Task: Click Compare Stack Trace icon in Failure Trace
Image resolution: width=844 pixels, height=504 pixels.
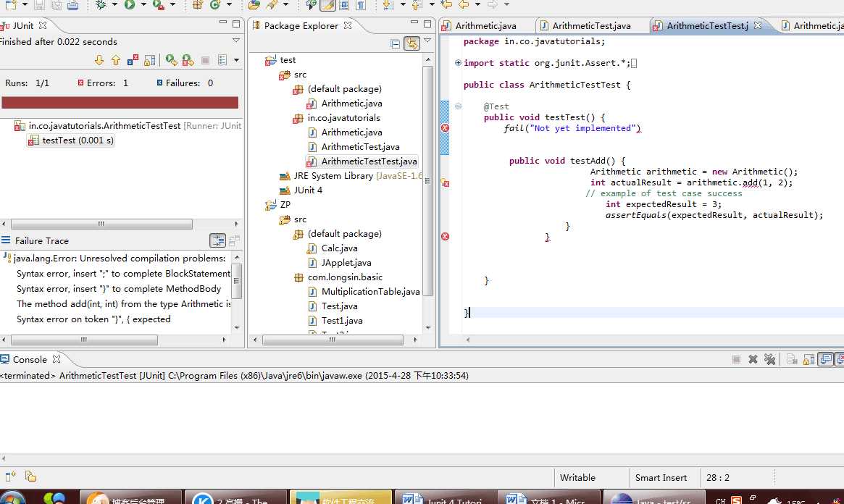Action: (x=234, y=240)
